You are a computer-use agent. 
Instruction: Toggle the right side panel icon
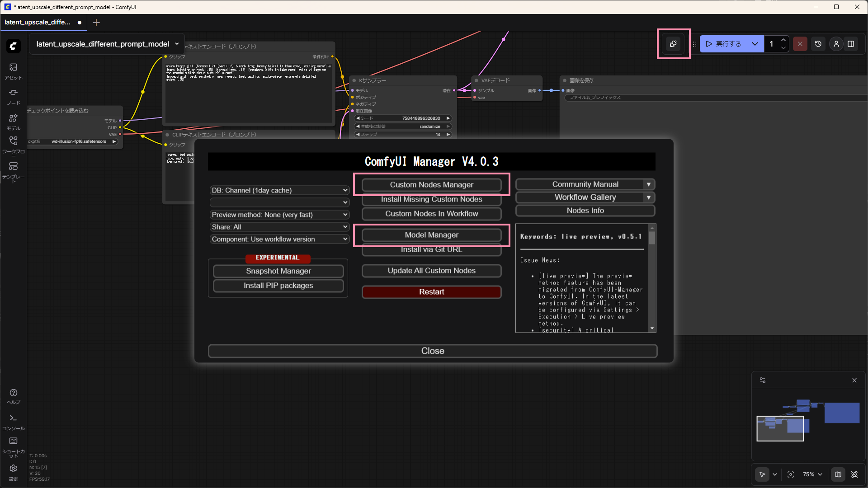point(851,44)
